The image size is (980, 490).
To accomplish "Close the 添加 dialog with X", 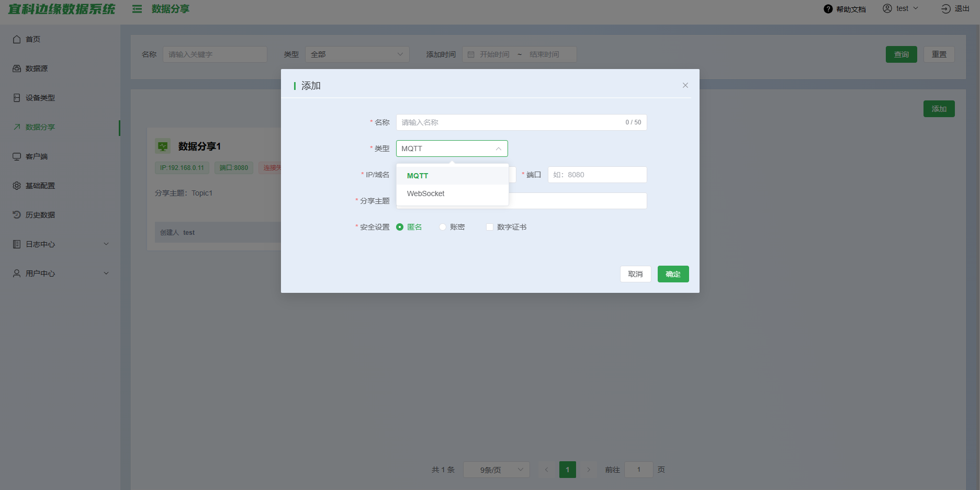I will click(x=685, y=85).
